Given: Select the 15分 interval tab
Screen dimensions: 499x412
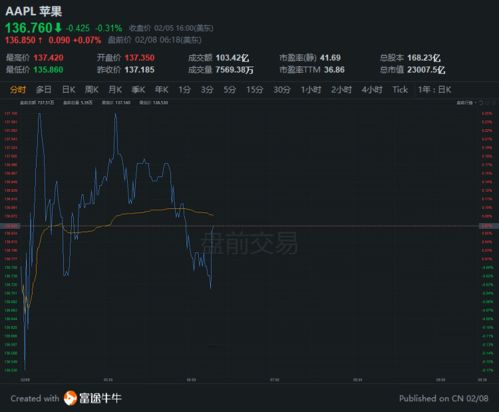Looking at the screenshot, I should point(255,90).
